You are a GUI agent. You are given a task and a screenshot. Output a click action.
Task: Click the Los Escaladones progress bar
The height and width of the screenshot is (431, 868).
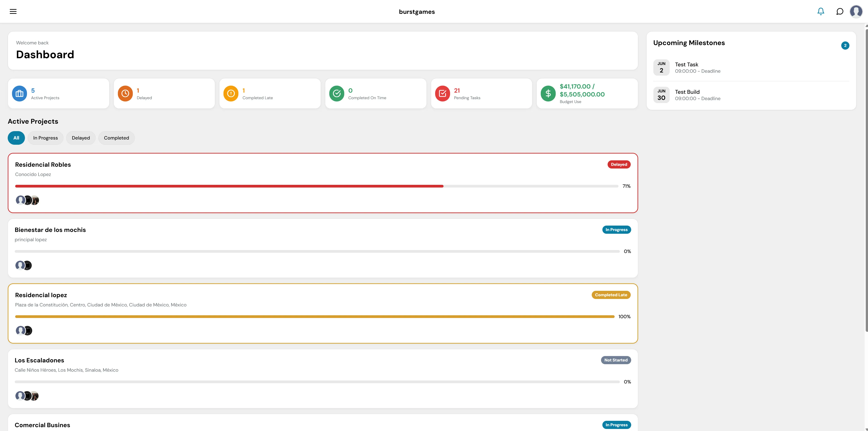tap(317, 382)
